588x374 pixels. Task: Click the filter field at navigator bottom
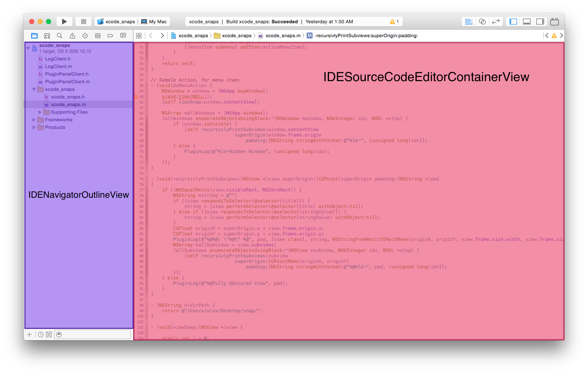pos(93,334)
